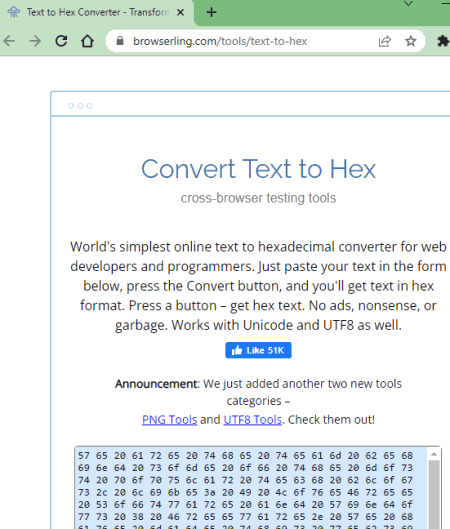Open a new tab with plus button
This screenshot has height=529, width=450.
point(212,12)
